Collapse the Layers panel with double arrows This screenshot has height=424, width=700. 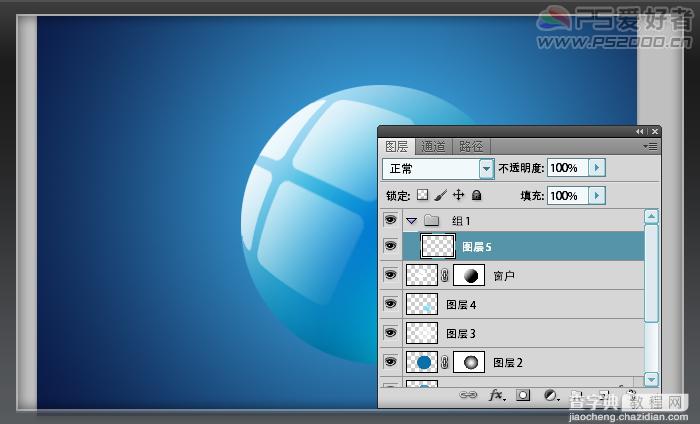tap(640, 131)
